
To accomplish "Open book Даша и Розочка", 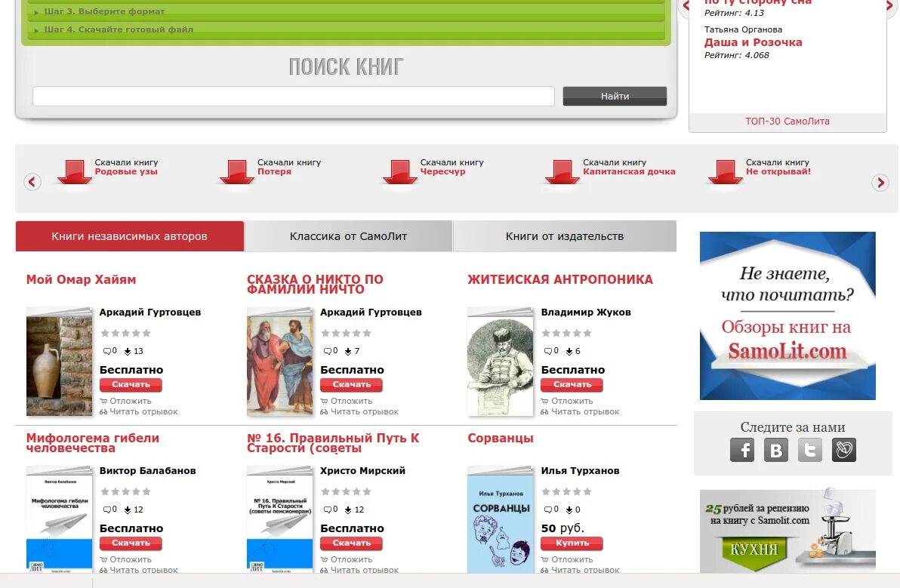I will pos(753,42).
